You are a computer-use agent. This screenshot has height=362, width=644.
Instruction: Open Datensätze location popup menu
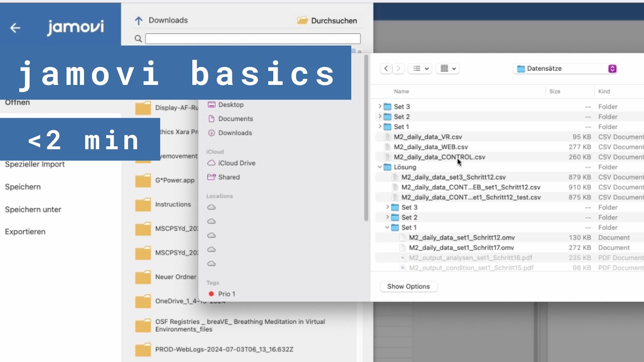(x=566, y=69)
